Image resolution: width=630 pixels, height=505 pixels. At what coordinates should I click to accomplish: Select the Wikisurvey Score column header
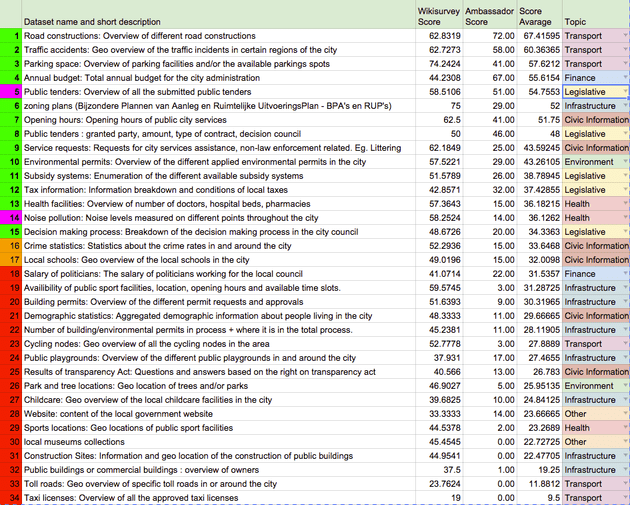click(x=438, y=14)
